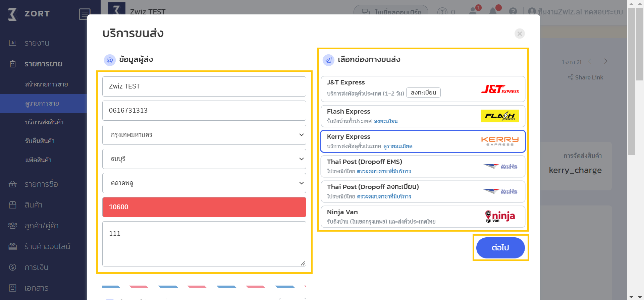Click the Ninja Van logo
Screen dimensions: 644x300
coord(500,217)
